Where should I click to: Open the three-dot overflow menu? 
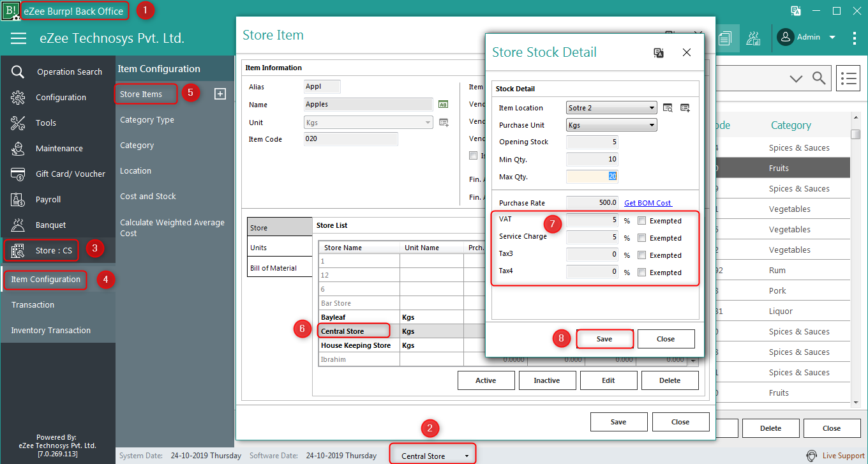[855, 38]
